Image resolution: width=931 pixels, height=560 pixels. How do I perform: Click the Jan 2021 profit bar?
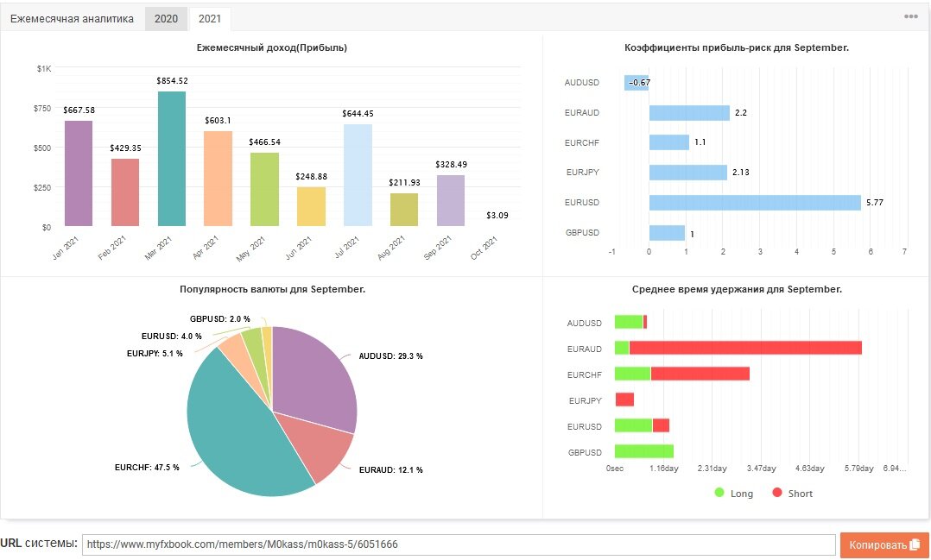click(x=79, y=173)
